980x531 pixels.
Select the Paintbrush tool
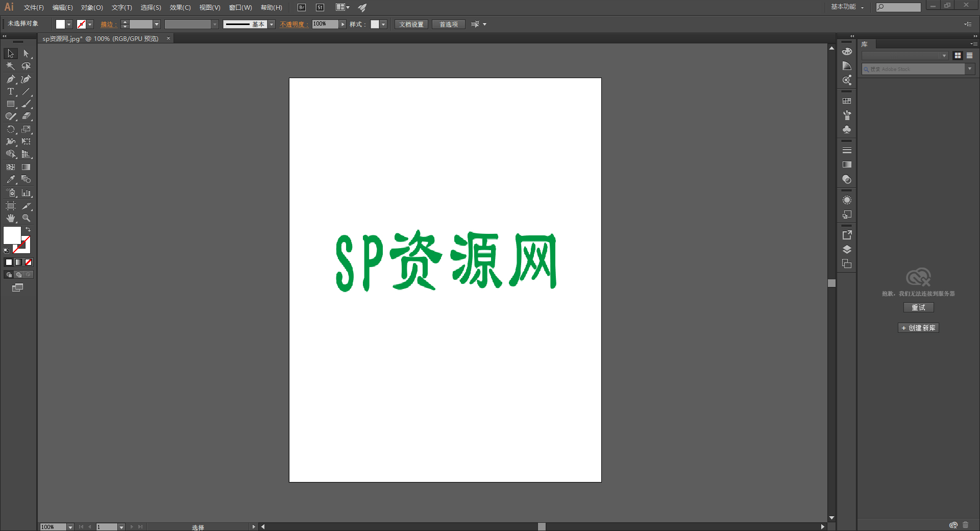27,104
